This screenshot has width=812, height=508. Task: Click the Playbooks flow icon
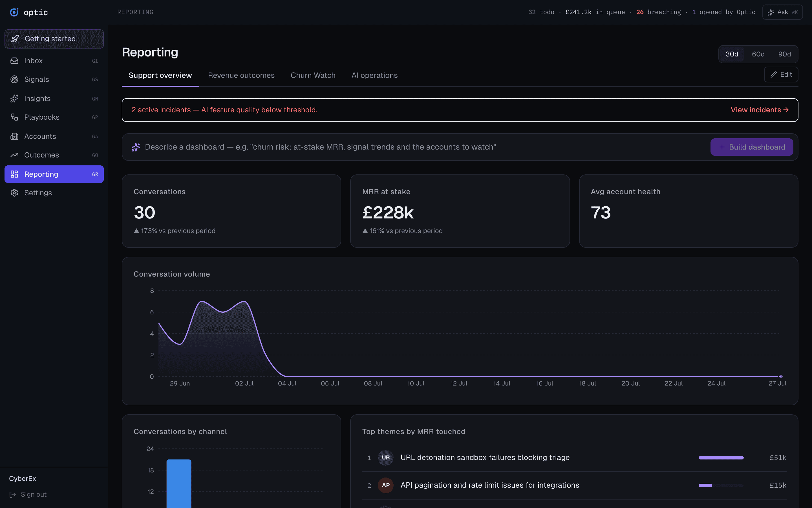tap(14, 117)
